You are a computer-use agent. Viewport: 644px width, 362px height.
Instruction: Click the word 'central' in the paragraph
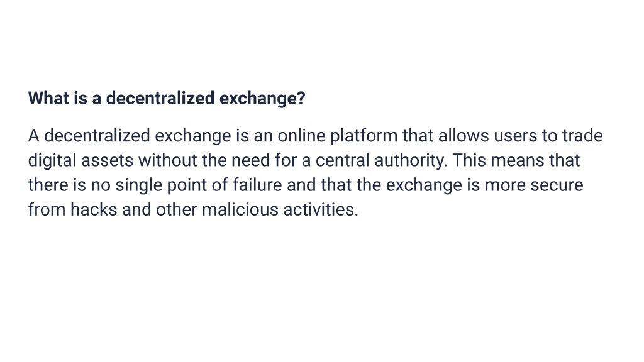pyautogui.click(x=343, y=160)
